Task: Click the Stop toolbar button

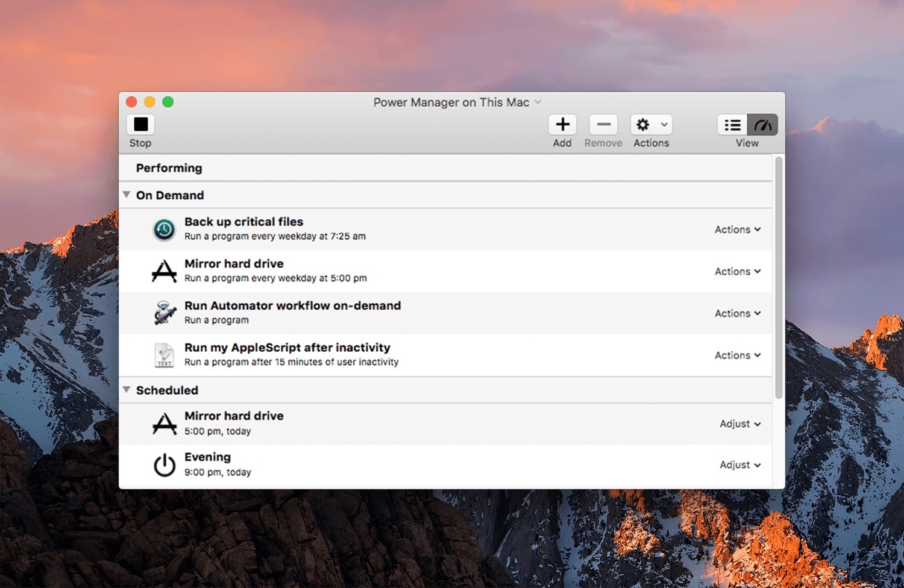Action: coord(140,125)
